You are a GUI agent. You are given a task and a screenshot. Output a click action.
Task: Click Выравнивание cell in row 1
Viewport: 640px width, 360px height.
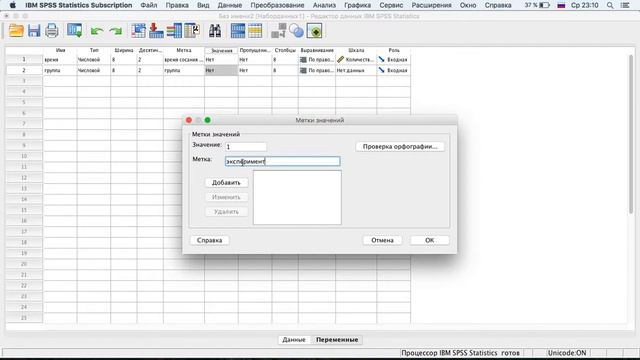[x=317, y=60]
